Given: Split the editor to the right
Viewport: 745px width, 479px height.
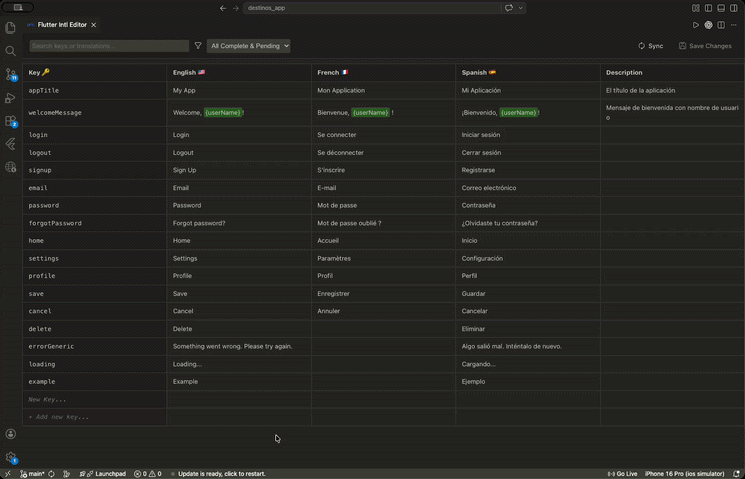Looking at the screenshot, I should click(x=721, y=25).
